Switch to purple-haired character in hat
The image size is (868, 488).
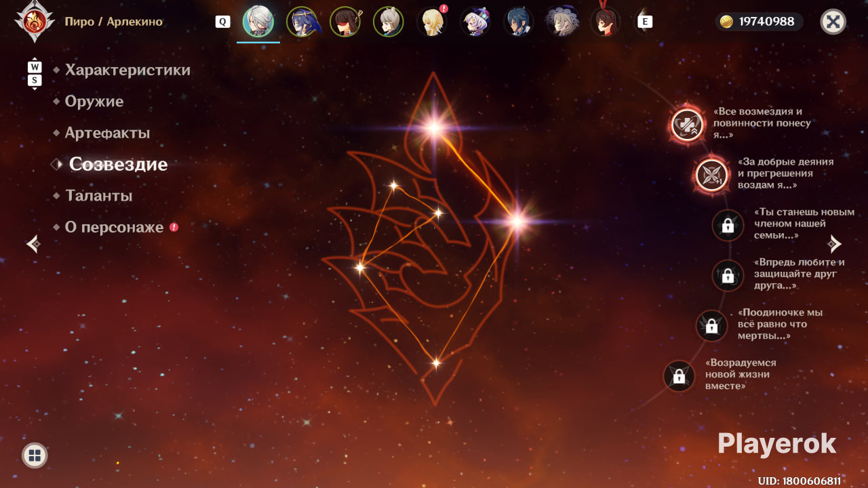[475, 22]
